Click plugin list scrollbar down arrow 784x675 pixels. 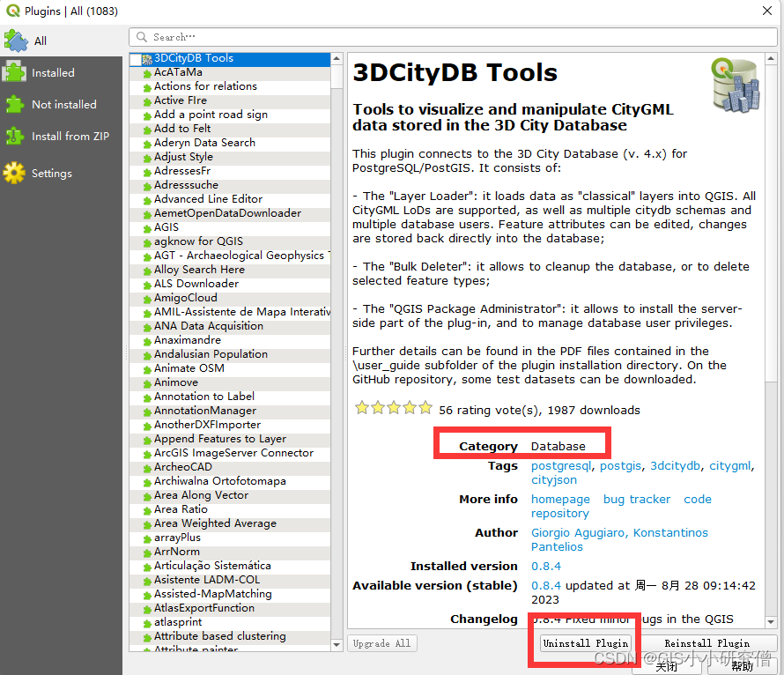point(337,644)
